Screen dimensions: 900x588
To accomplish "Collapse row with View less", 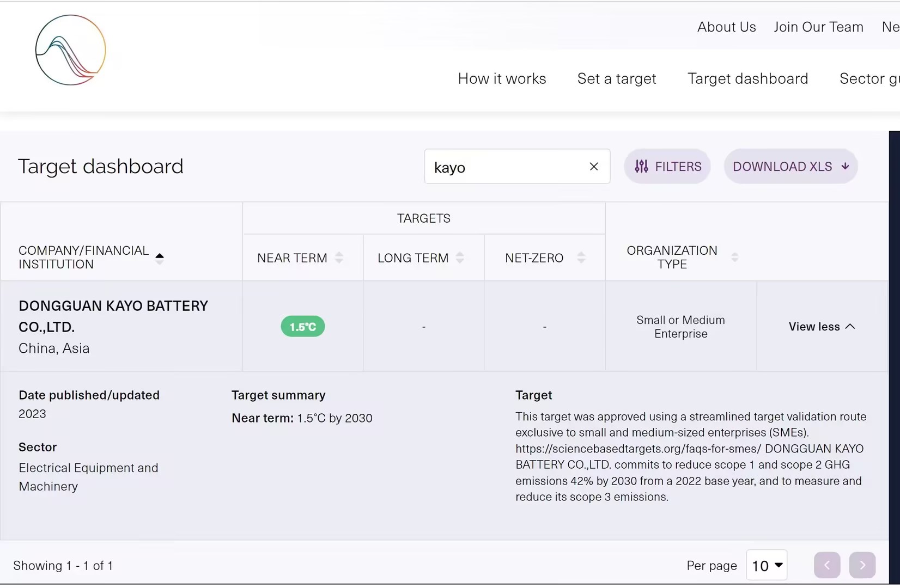I will [822, 327].
